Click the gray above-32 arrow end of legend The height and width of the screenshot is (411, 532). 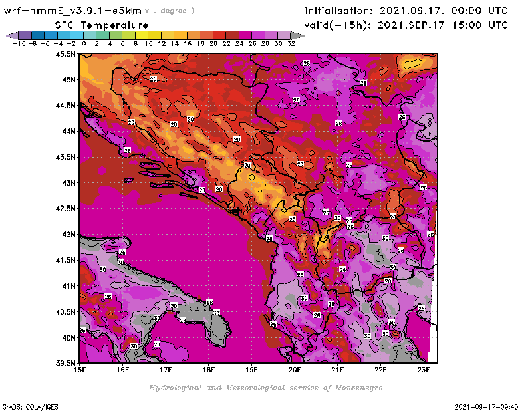297,35
